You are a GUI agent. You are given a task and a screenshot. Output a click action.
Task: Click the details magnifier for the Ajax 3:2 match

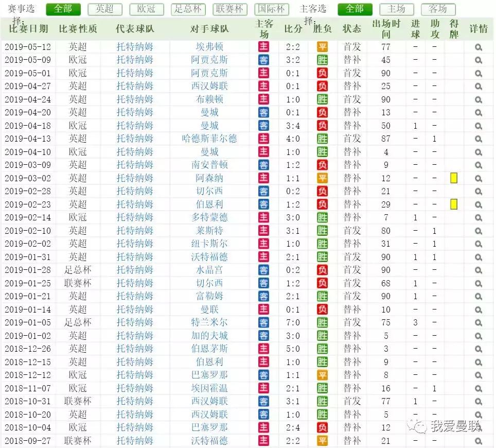pos(479,60)
